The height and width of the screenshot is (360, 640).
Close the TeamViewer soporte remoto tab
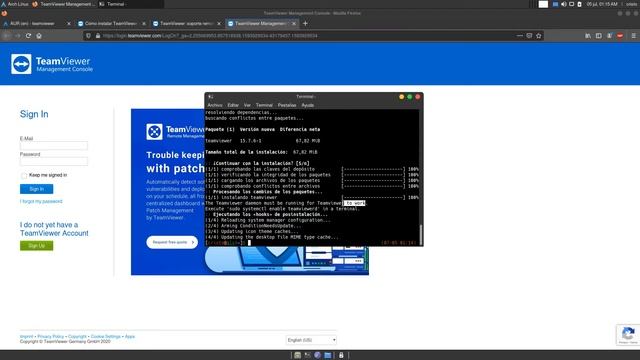[x=219, y=24]
